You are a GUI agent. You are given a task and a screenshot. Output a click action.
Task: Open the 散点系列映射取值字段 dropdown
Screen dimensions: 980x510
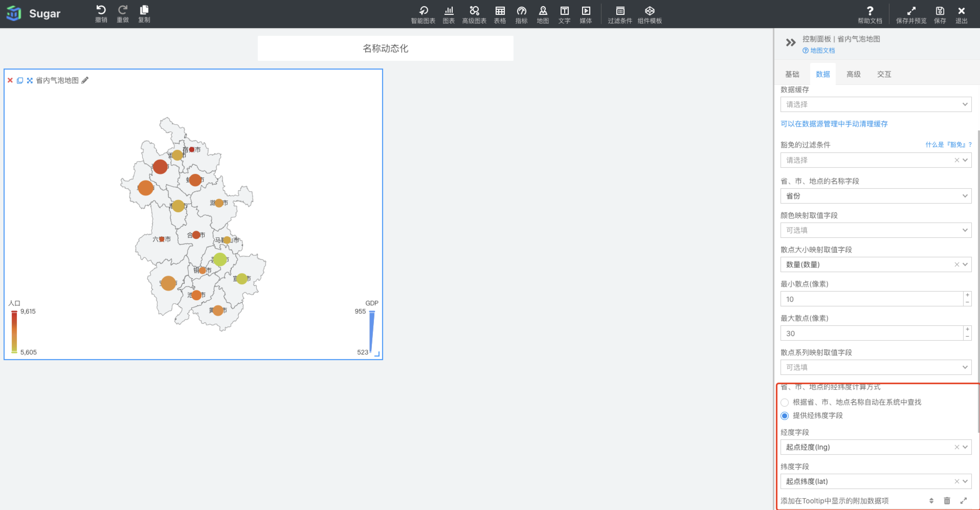876,367
